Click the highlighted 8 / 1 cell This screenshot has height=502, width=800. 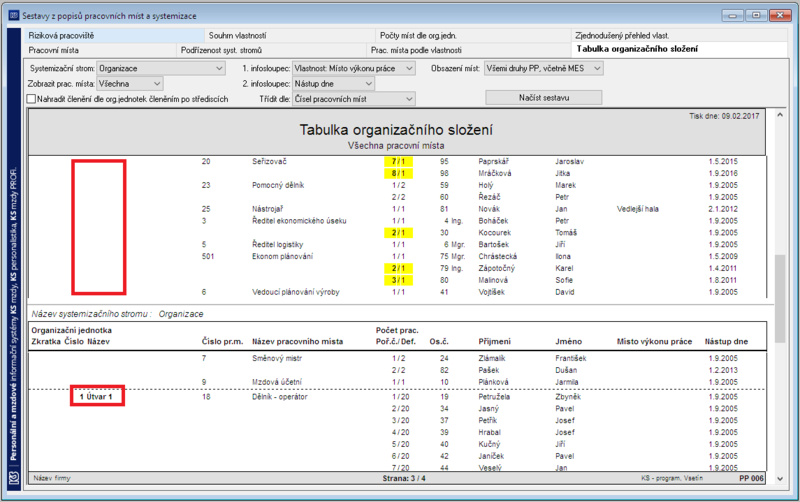coord(398,173)
